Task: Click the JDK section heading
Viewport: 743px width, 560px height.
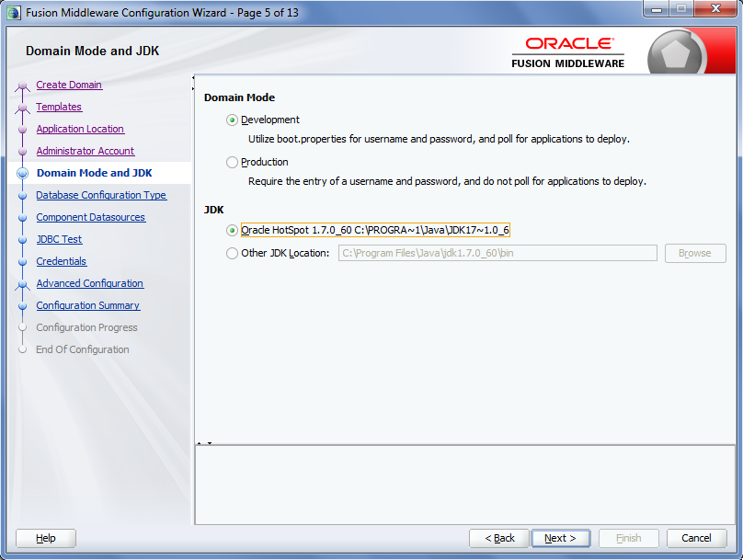Action: [213, 210]
